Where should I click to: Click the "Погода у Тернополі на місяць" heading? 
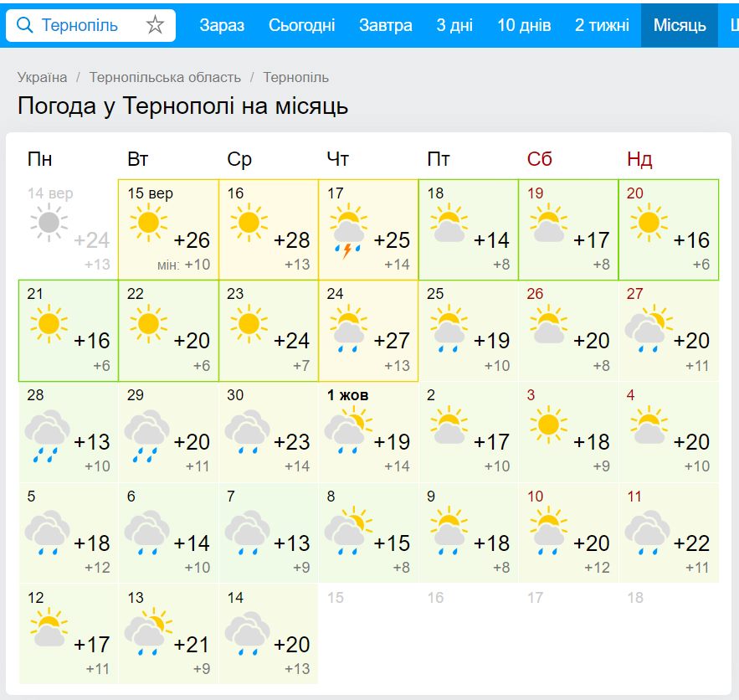tap(182, 106)
